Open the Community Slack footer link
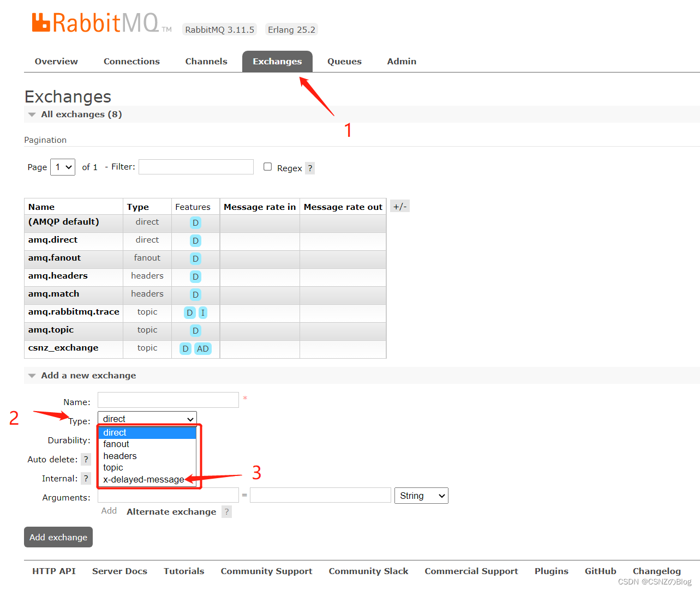This screenshot has height=591, width=700. [x=368, y=571]
